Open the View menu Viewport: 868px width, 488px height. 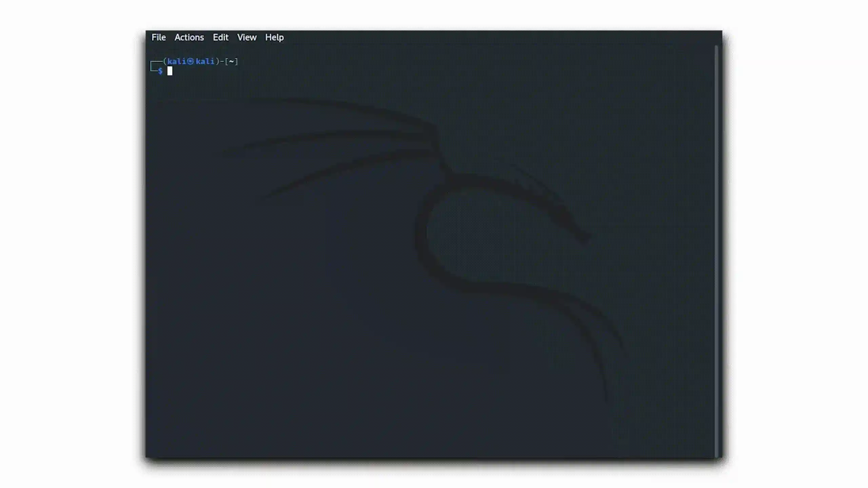pyautogui.click(x=246, y=37)
